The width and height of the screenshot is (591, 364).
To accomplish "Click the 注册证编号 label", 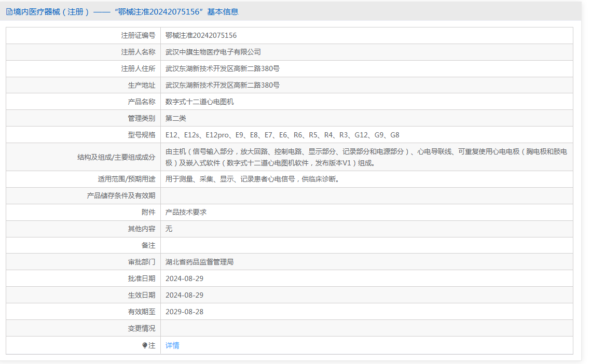I will 138,35.
